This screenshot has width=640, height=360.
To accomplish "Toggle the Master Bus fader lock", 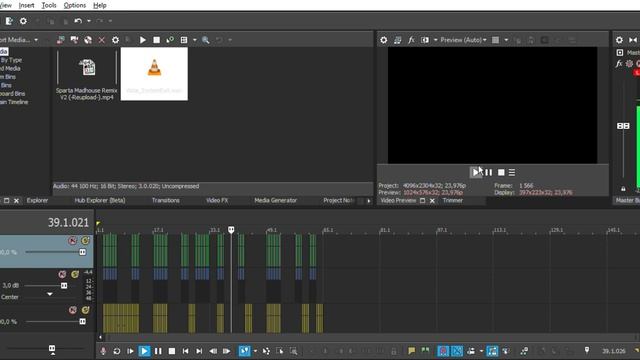I will click(623, 189).
